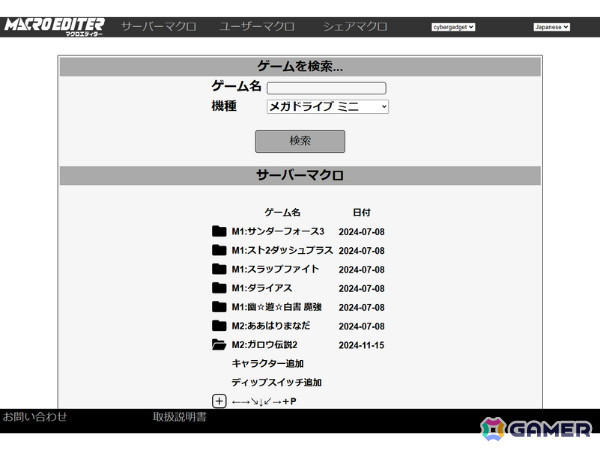Viewport: 600px width, 450px height.
Task: Focus the ゲーム名 search input field
Action: click(x=326, y=88)
